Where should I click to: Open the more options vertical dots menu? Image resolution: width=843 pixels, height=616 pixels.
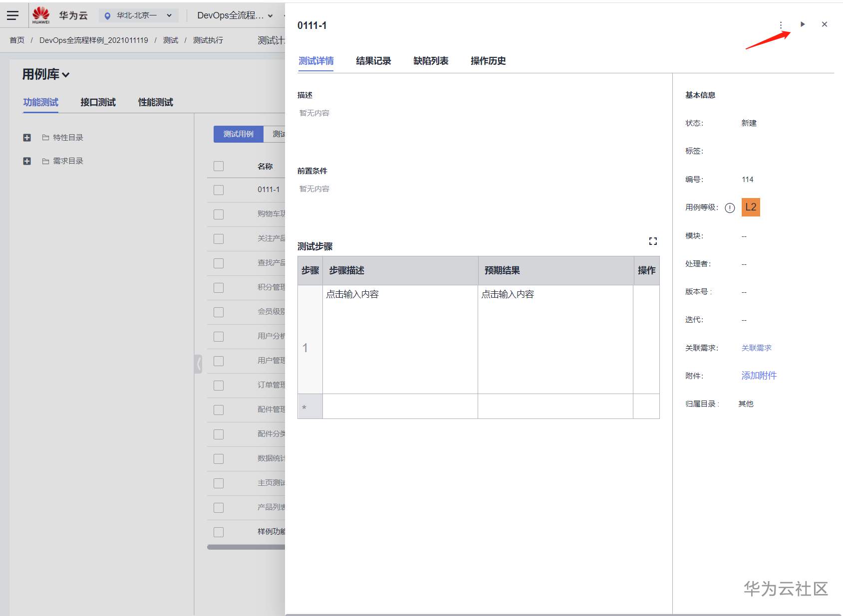781,24
